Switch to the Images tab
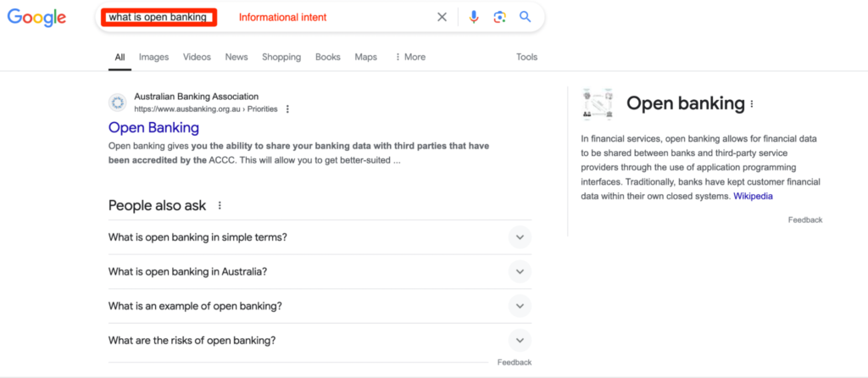 pos(154,57)
